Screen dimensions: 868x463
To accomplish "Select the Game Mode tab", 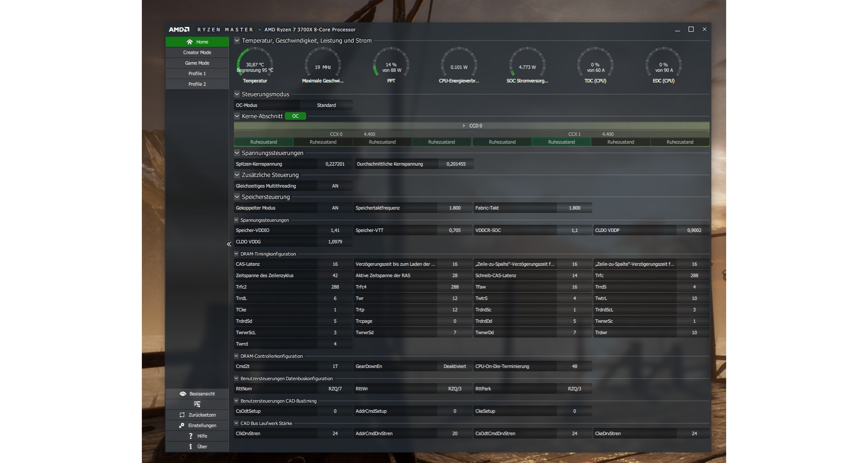I will coord(197,63).
